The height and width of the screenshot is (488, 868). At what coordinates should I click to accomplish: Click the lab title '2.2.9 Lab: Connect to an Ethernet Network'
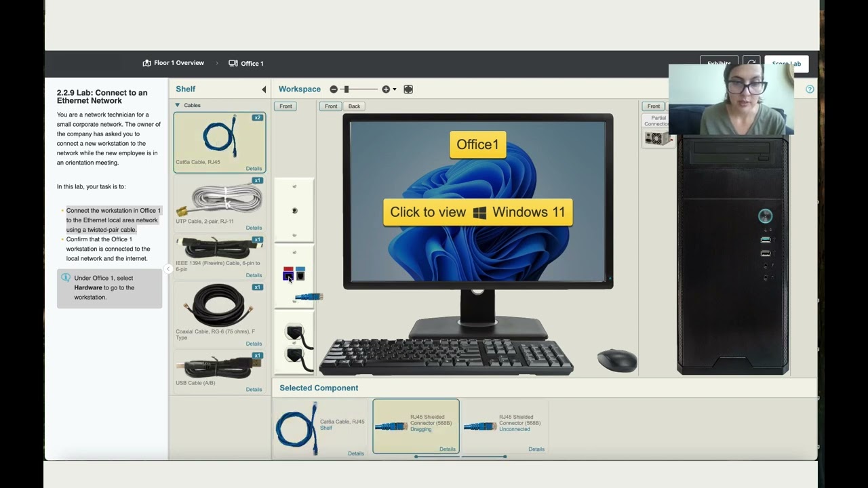coord(102,97)
